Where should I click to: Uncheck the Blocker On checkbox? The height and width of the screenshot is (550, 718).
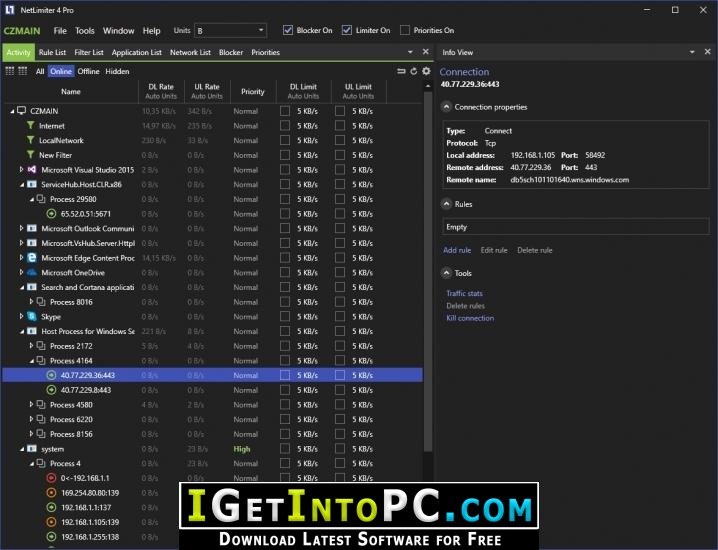tap(288, 30)
